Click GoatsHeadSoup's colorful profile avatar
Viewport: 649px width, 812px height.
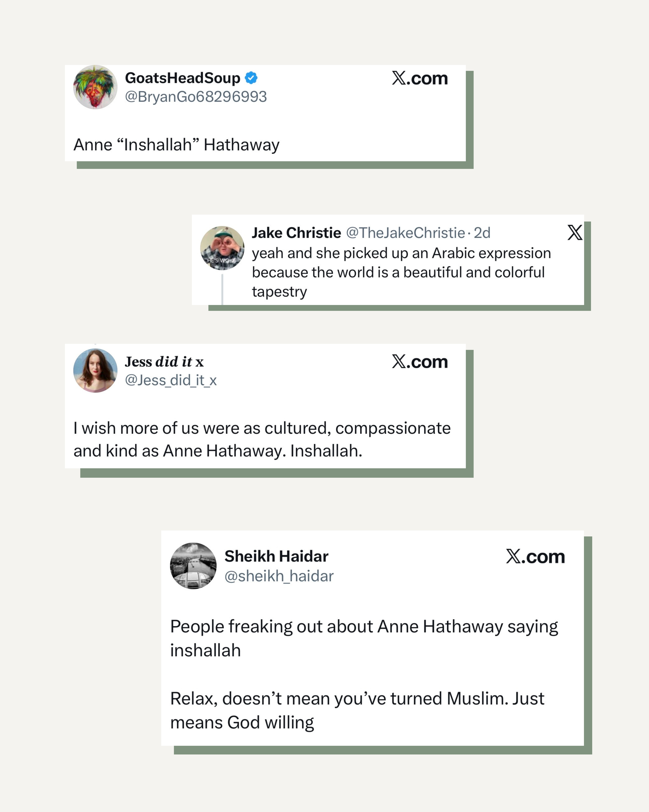click(x=95, y=87)
